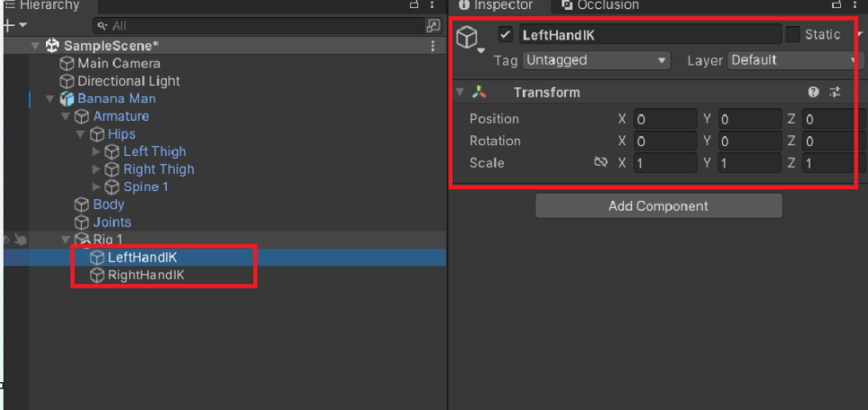
Task: Toggle Rig 1 scene visibility eye
Action: pos(5,240)
